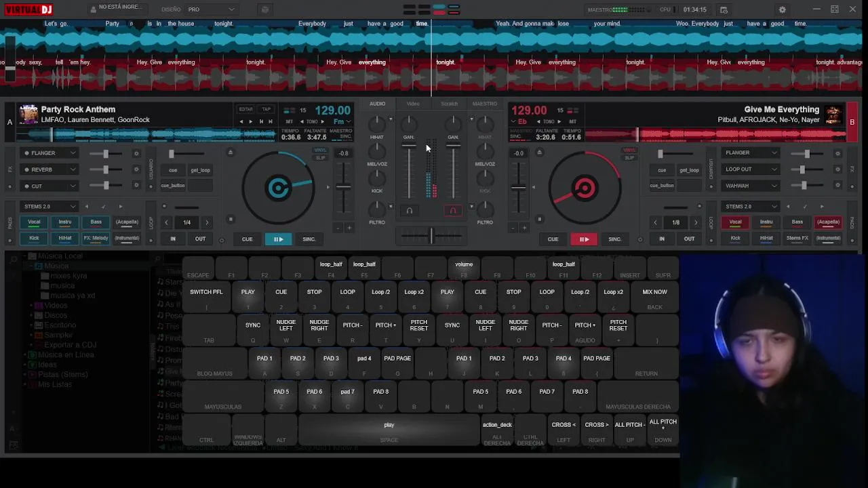Viewport: 868px width, 488px height.
Task: Open Wahwah effect settings gear on deck B
Action: pos(837,186)
